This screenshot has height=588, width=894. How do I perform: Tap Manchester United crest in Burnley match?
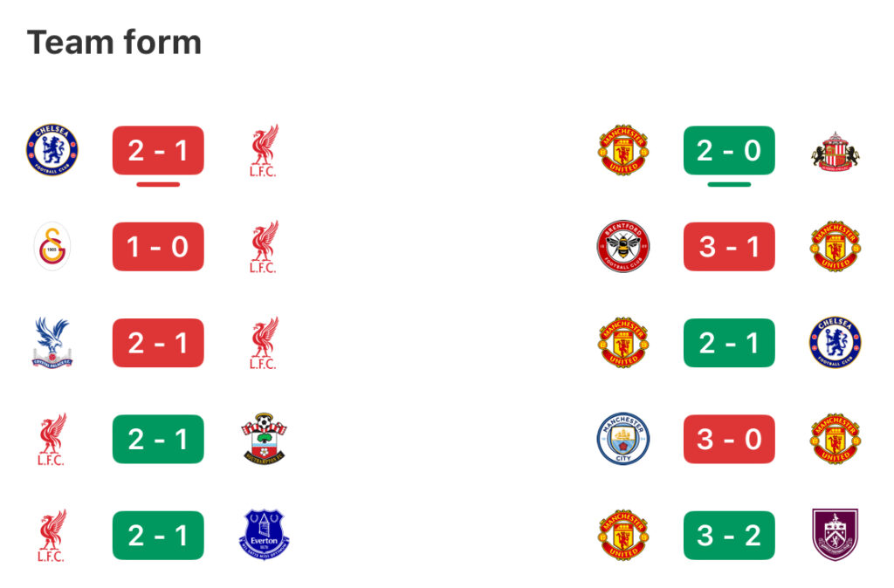[x=622, y=535]
